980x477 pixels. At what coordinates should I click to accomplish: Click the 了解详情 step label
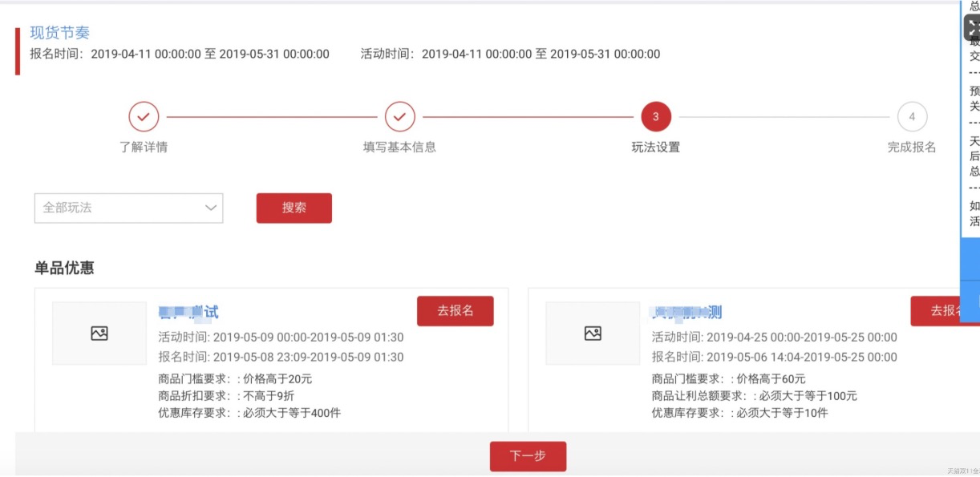click(144, 148)
